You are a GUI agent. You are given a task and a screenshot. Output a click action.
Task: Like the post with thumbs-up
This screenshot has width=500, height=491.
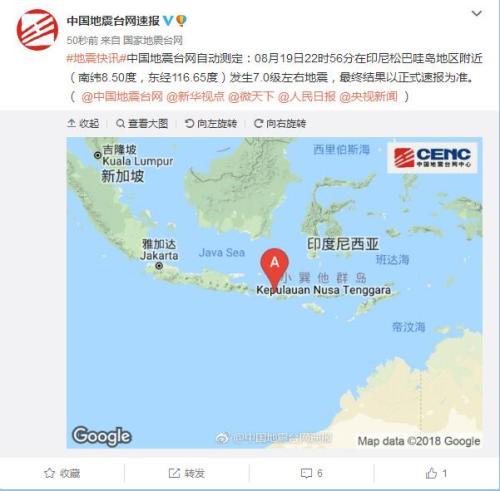pyautogui.click(x=436, y=473)
